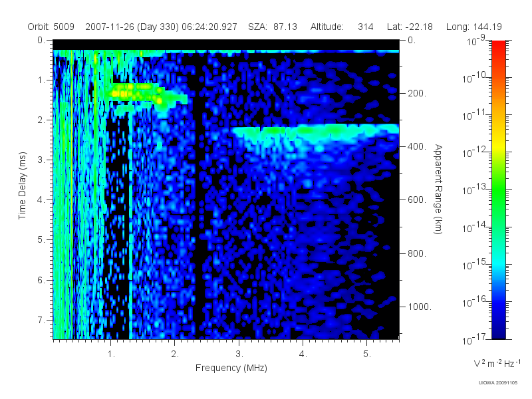
Task: Click the colorbar label 10^-9
Action: 476,41
